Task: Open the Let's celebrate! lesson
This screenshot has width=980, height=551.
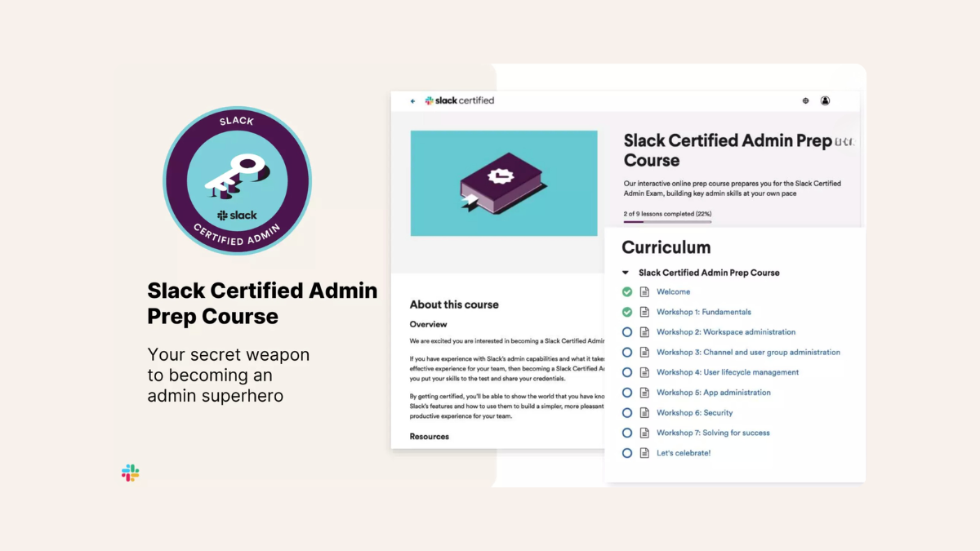Action: coord(684,453)
